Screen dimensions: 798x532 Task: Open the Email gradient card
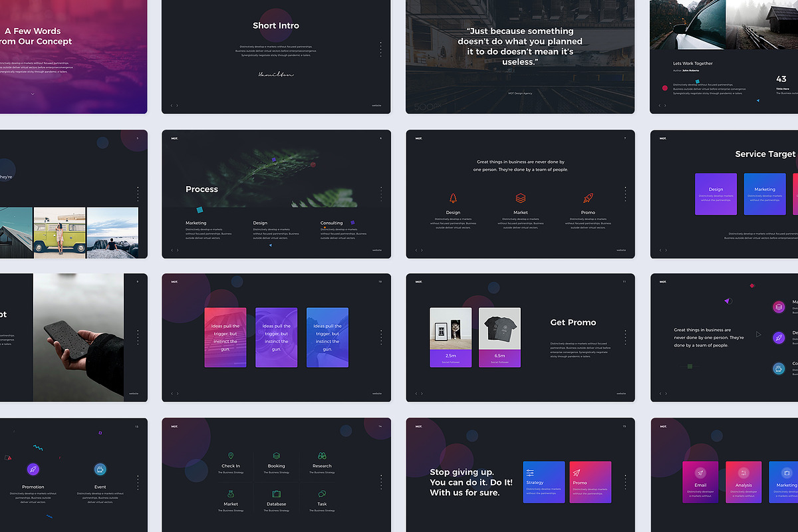click(x=700, y=482)
